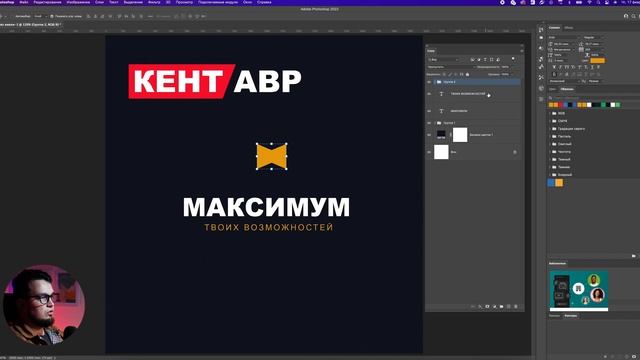Filter layers by adjustment layers icon
The width and height of the screenshot is (640, 360).
(479, 60)
